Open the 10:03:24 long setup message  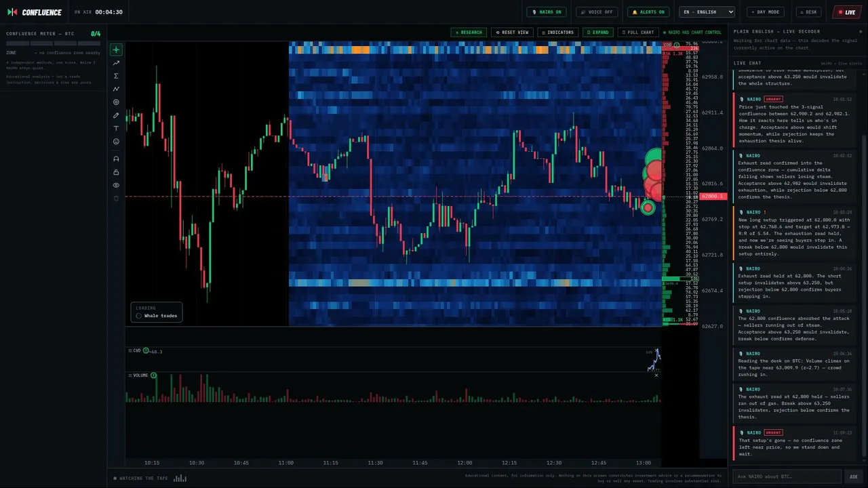tap(794, 232)
